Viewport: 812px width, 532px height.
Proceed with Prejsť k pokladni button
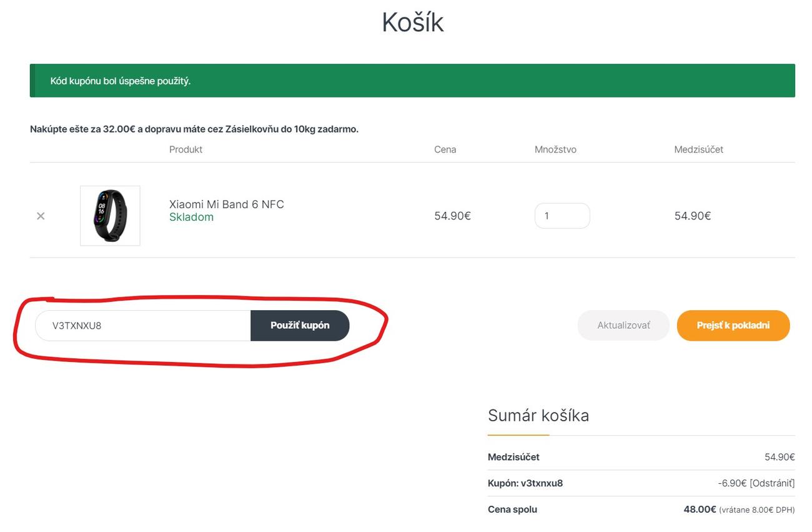pos(733,326)
